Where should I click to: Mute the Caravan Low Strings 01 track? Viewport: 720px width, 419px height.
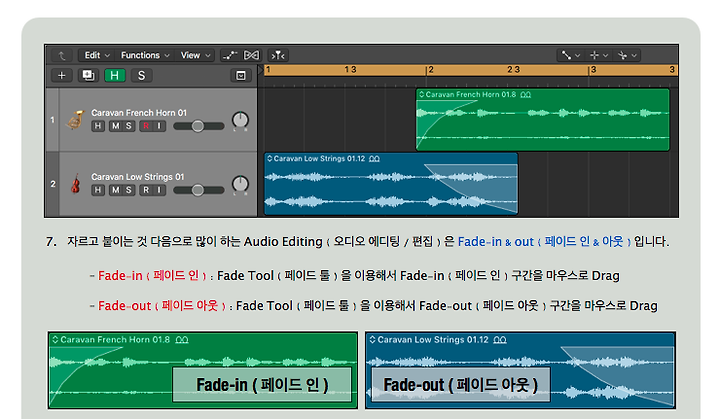click(x=115, y=190)
